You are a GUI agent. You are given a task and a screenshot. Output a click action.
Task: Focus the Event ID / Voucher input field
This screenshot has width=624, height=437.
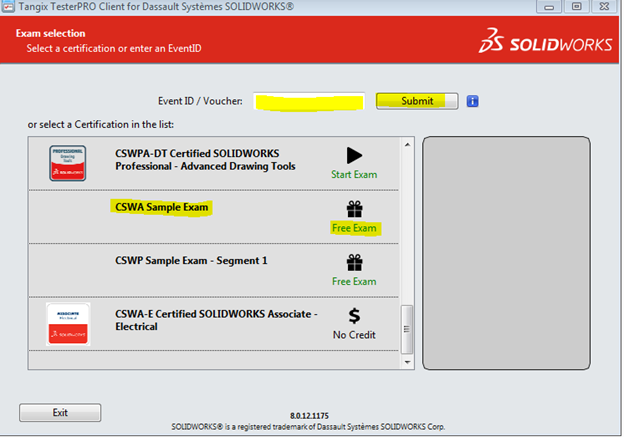coord(309,101)
